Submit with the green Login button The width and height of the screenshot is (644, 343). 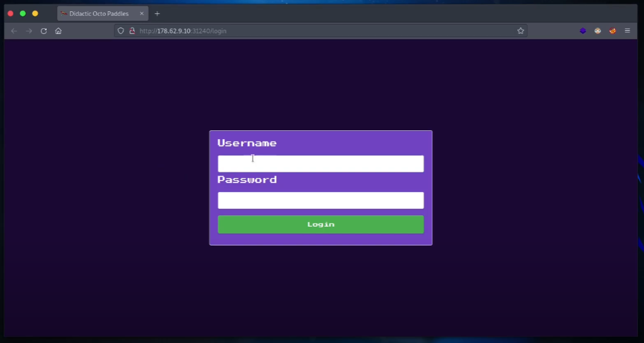pyautogui.click(x=321, y=225)
